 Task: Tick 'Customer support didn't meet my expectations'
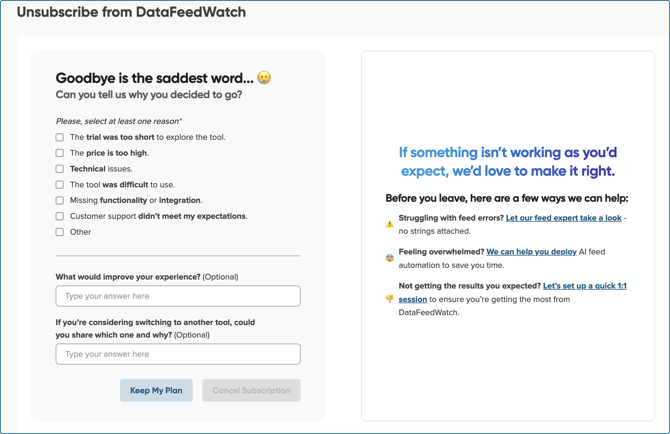tap(60, 216)
